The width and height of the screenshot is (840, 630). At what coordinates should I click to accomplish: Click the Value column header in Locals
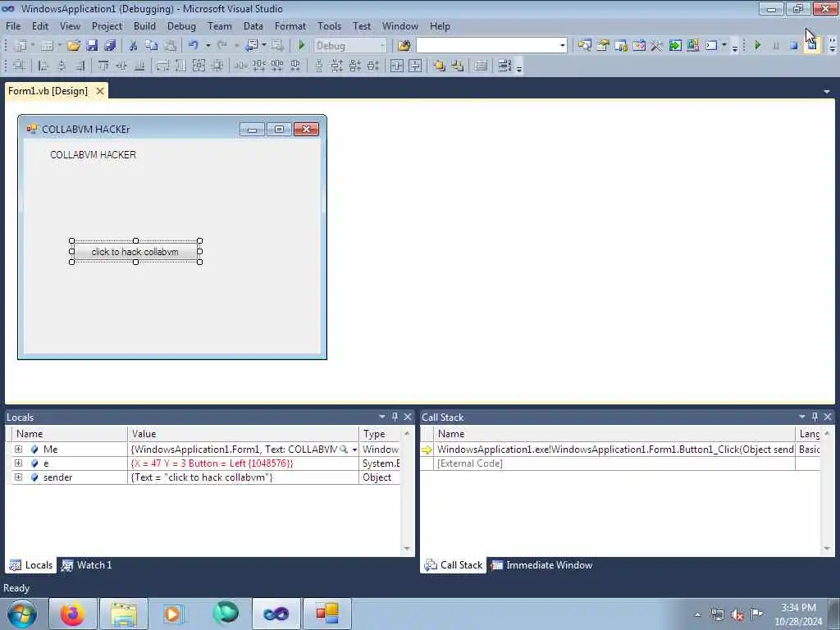(243, 434)
